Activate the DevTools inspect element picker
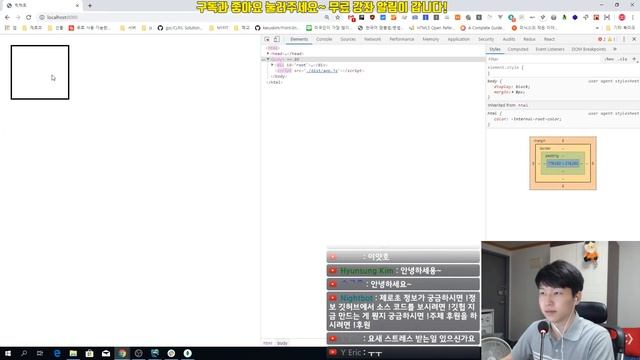The height and width of the screenshot is (360, 640). pyautogui.click(x=267, y=39)
